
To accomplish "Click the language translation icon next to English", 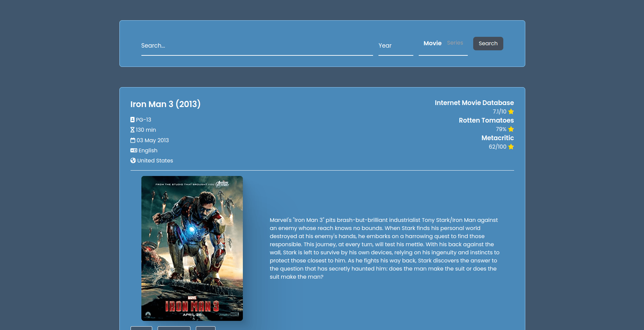I will point(133,150).
